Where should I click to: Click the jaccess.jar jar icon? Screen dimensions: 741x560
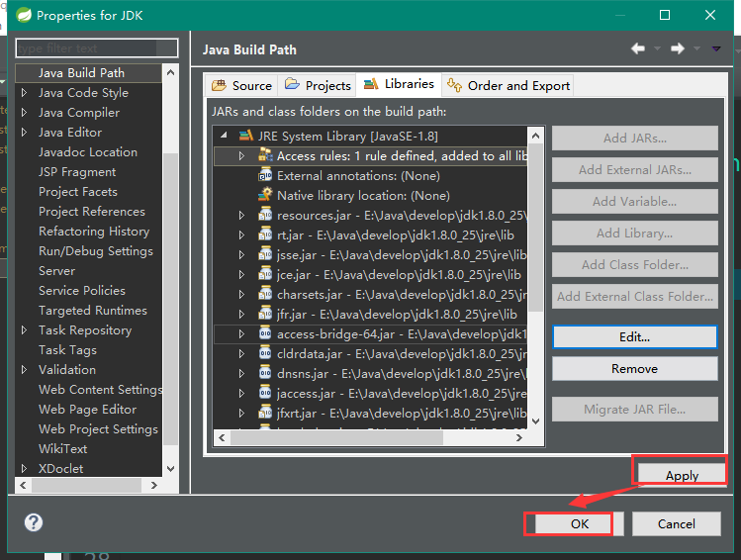point(265,393)
